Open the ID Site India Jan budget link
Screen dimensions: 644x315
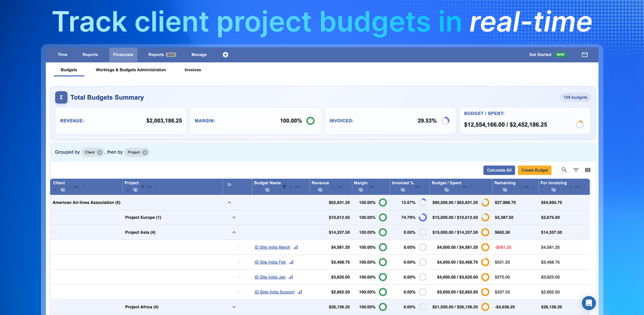coord(270,277)
